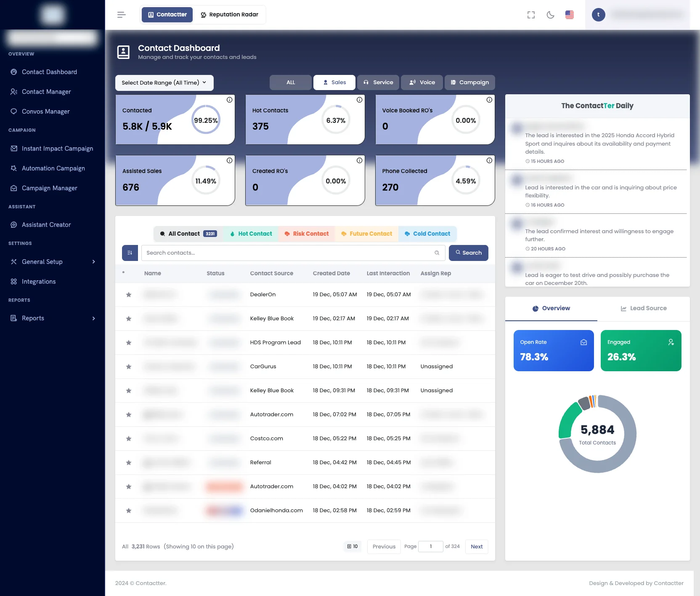Open Integrations in the sidebar

[x=39, y=282]
